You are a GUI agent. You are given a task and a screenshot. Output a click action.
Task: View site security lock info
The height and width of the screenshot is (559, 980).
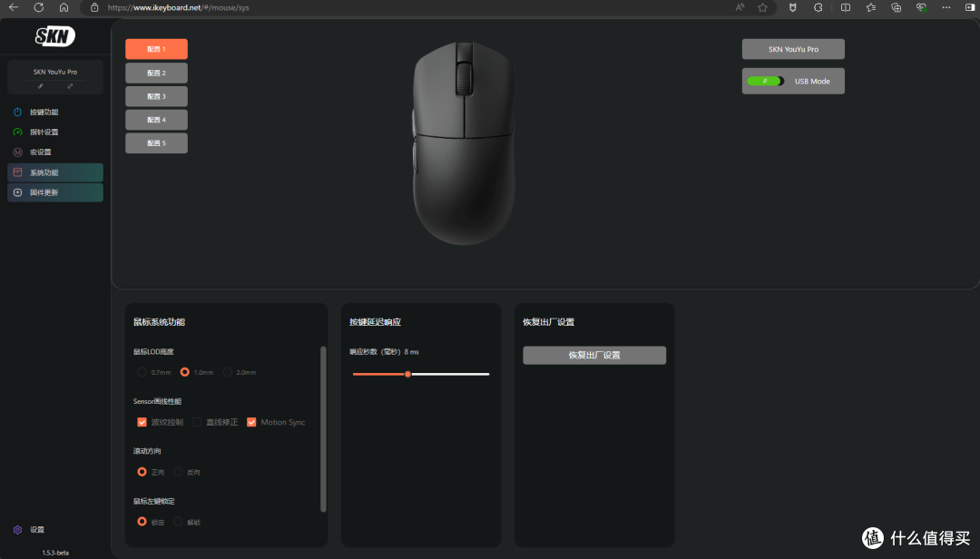pyautogui.click(x=94, y=7)
